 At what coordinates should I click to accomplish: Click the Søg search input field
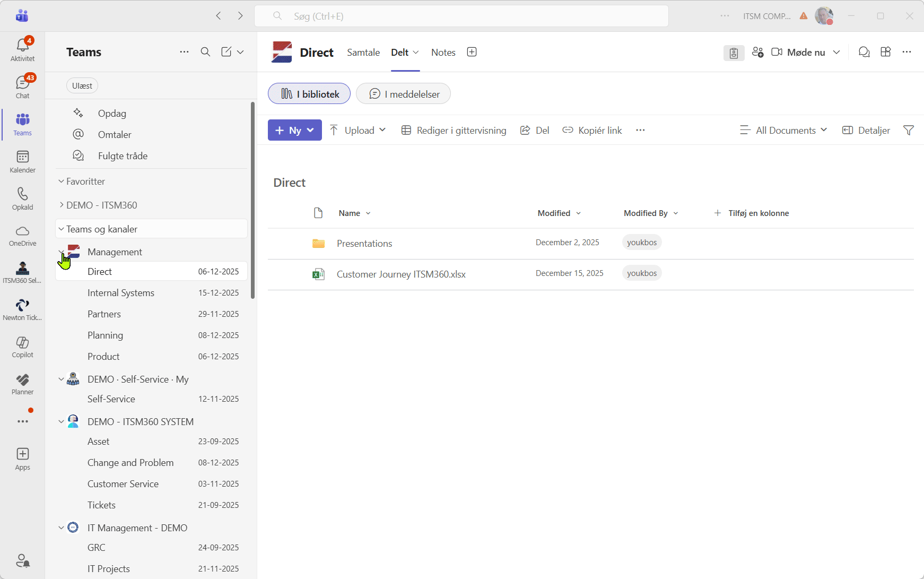click(461, 16)
